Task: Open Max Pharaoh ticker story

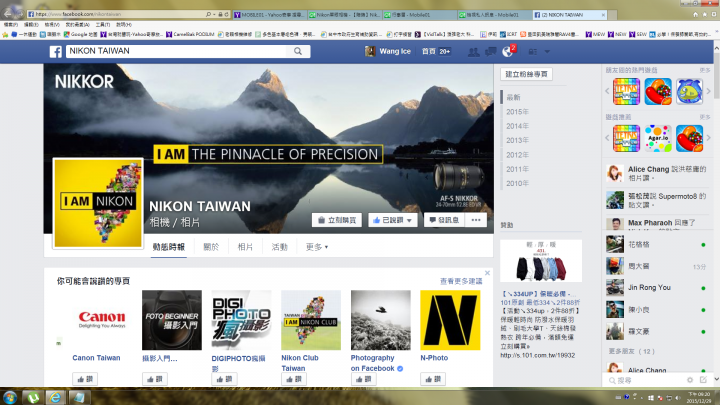Action: pyautogui.click(x=656, y=223)
